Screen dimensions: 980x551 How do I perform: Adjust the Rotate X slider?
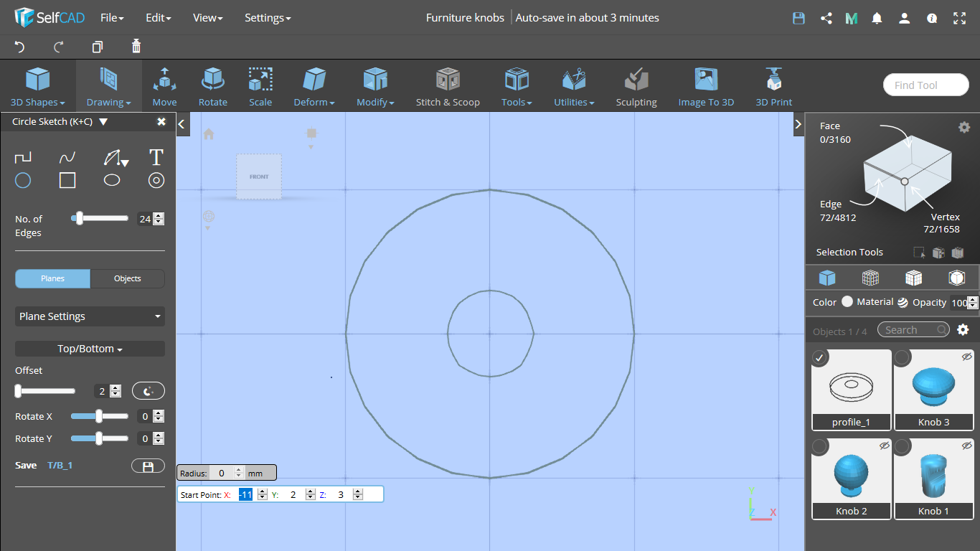[x=99, y=416]
